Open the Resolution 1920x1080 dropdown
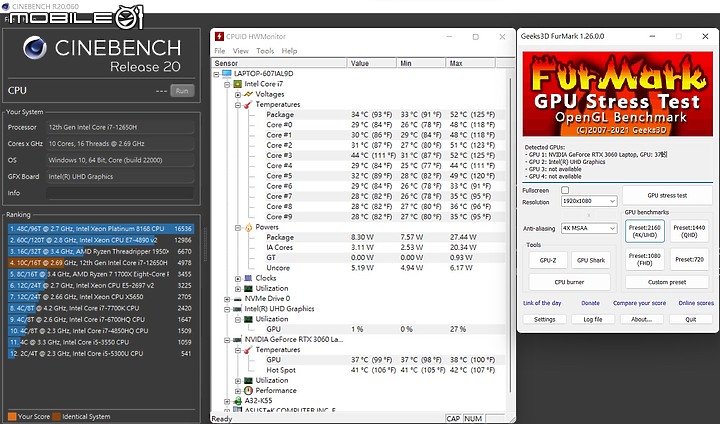Screen dimensions: 720x424 coord(589,201)
